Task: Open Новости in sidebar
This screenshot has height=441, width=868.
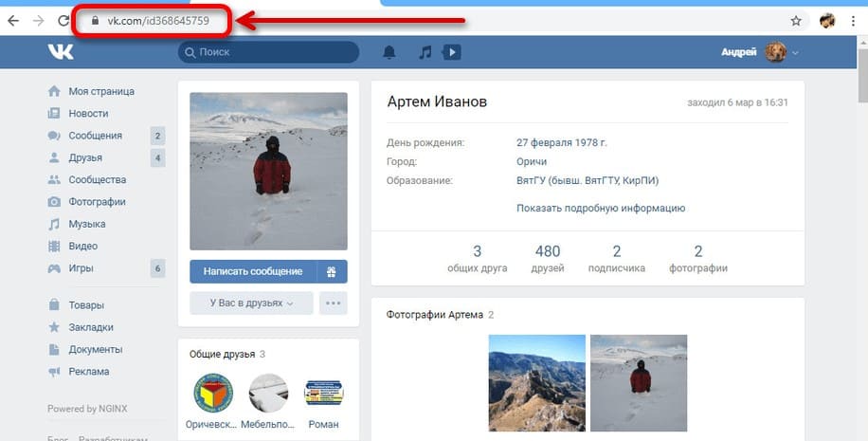Action: tap(88, 114)
